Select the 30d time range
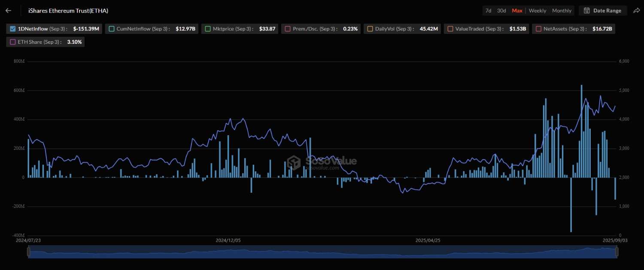Image resolution: width=644 pixels, height=270 pixels. click(501, 10)
